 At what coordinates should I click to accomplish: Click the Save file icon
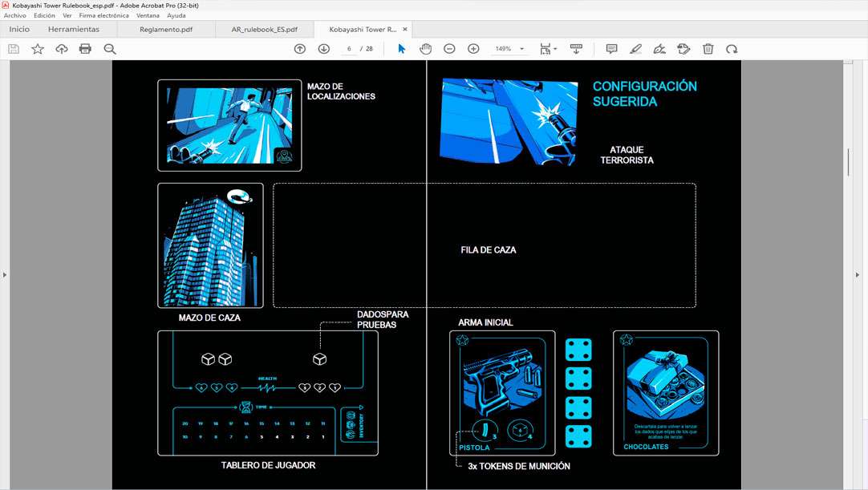coord(14,49)
